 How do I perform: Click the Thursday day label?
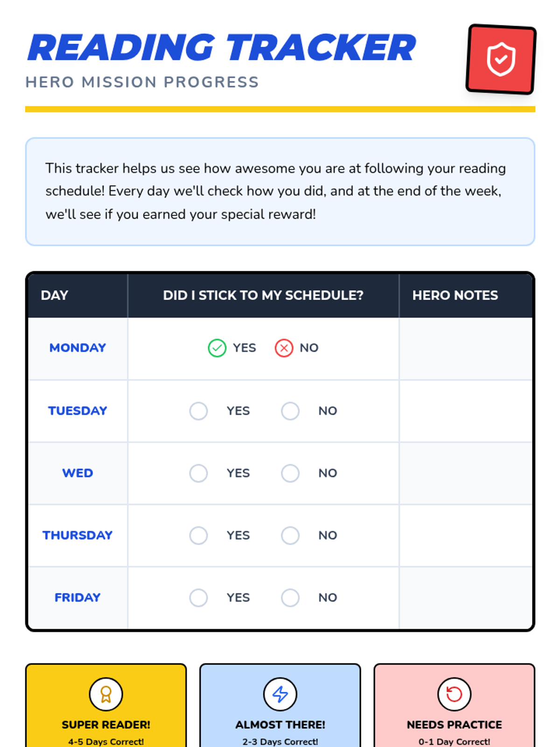coord(77,536)
